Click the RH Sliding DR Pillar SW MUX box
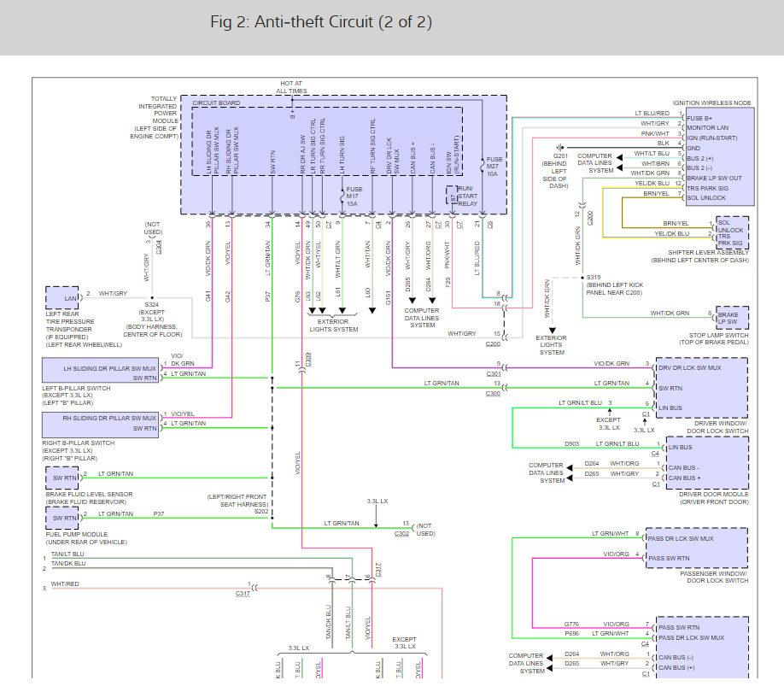The image size is (784, 692). [101, 425]
